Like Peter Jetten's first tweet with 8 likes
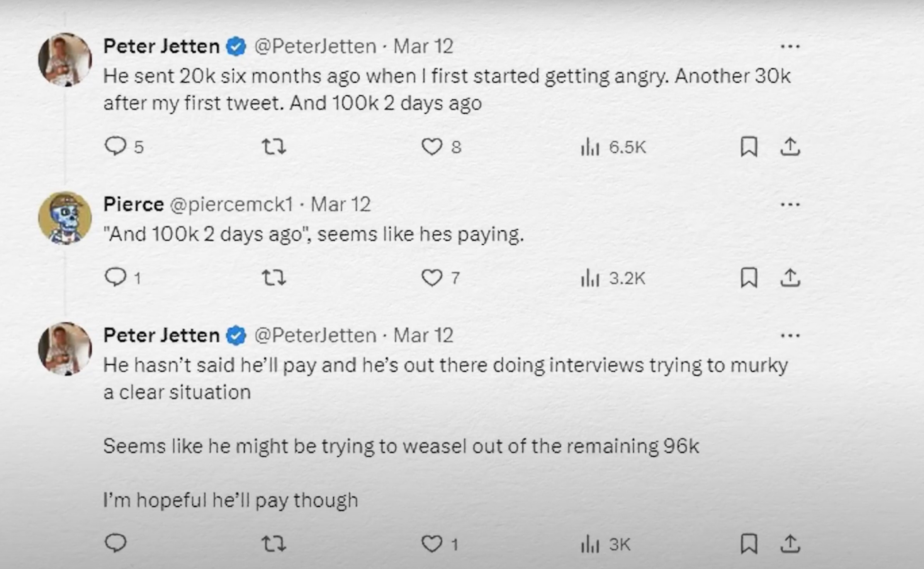This screenshot has height=569, width=924. (x=431, y=147)
